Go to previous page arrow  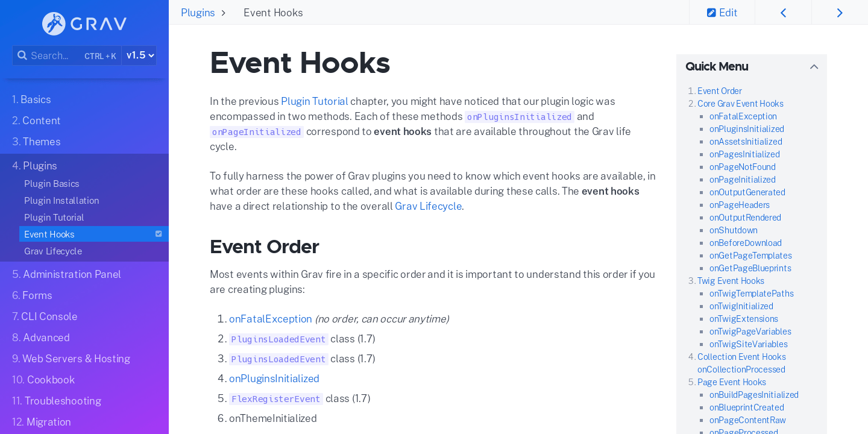click(783, 13)
